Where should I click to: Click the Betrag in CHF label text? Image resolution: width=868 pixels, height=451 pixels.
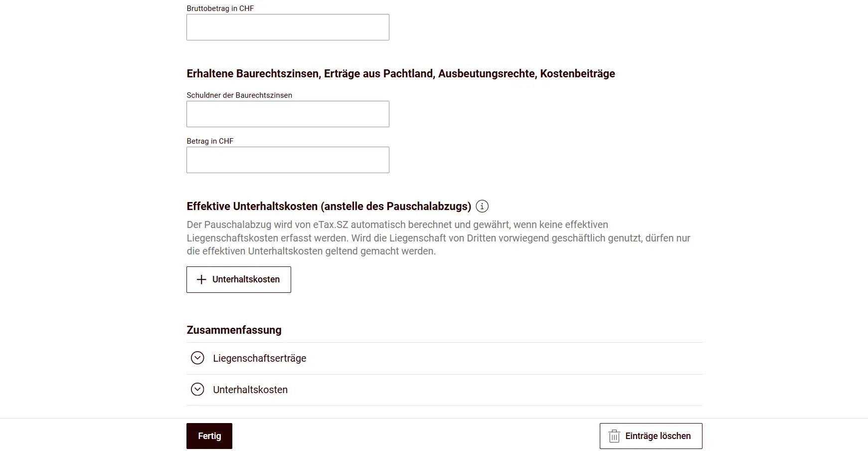[210, 141]
